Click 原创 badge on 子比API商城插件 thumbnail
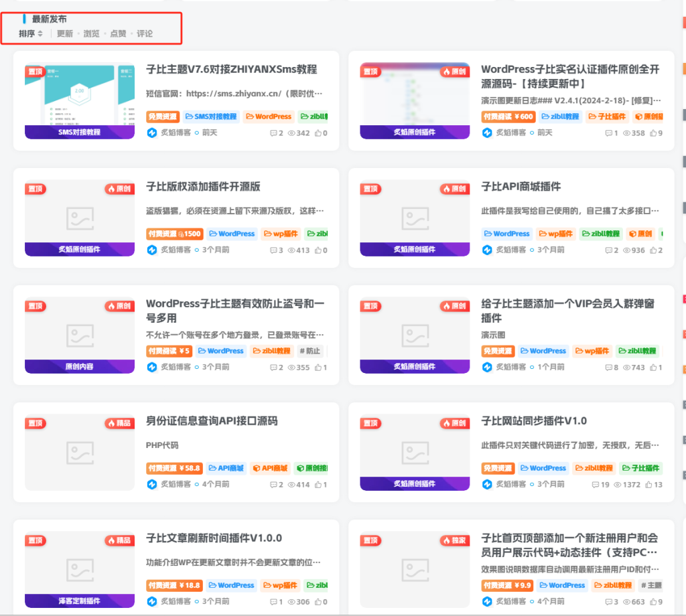Viewport: 686px width, 616px height. (x=455, y=189)
